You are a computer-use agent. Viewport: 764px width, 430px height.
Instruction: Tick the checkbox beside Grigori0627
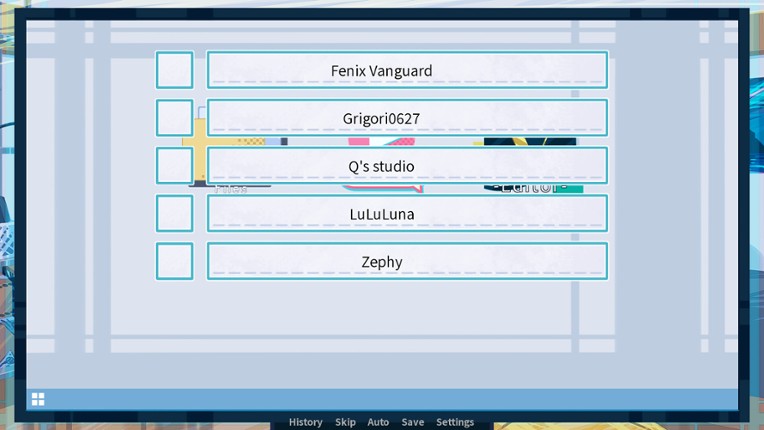[x=174, y=117]
